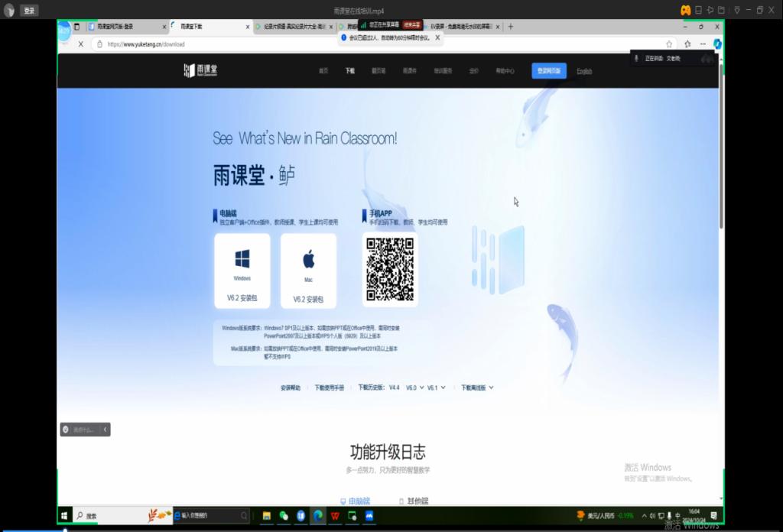The width and height of the screenshot is (783, 532).
Task: Open the 下载使用手册 link
Action: click(x=329, y=388)
